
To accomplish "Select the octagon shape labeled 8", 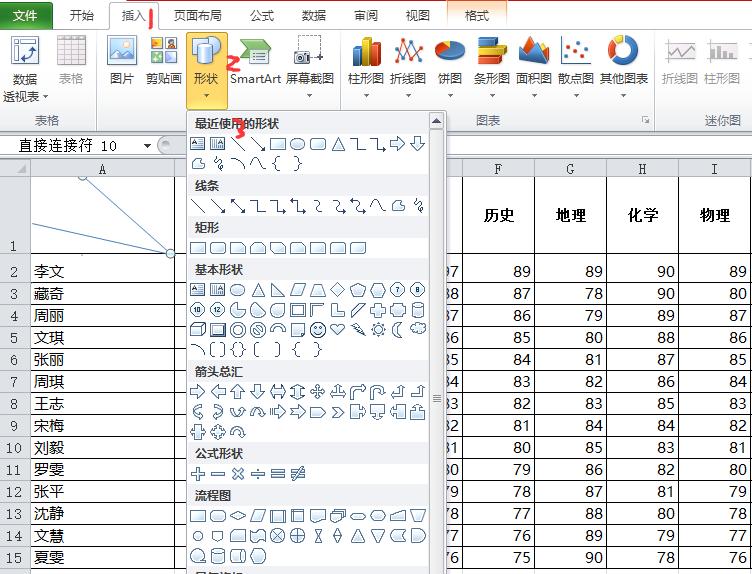I will (418, 290).
